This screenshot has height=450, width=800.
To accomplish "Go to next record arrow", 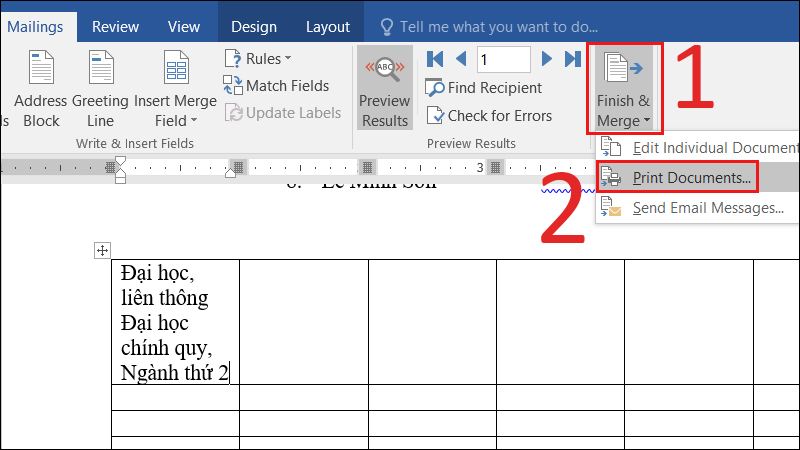I will [x=547, y=59].
